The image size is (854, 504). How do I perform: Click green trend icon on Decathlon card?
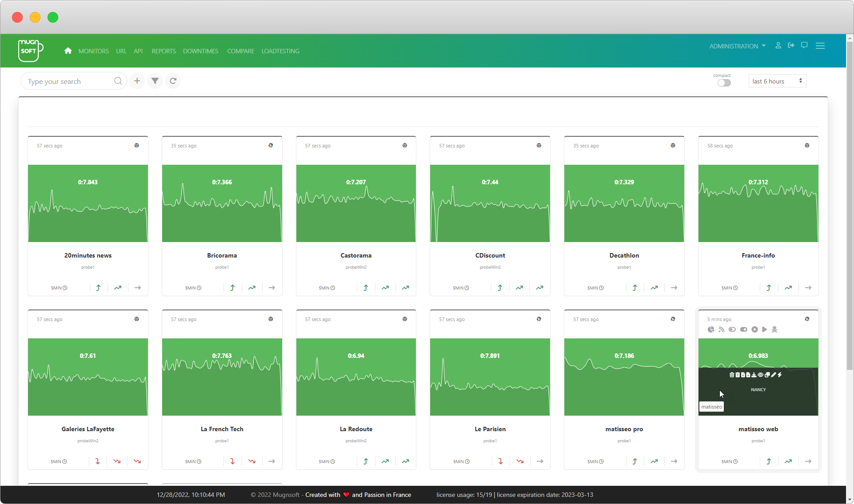(654, 288)
